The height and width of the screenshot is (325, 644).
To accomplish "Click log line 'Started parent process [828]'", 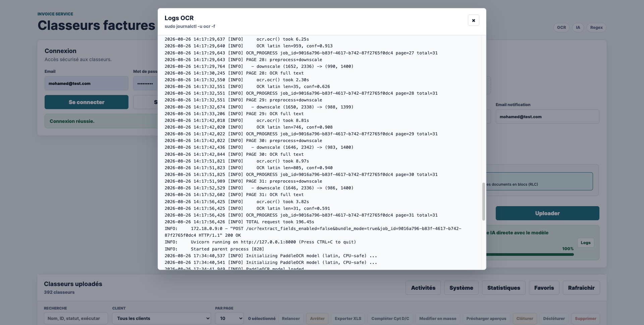I will [x=214, y=249].
